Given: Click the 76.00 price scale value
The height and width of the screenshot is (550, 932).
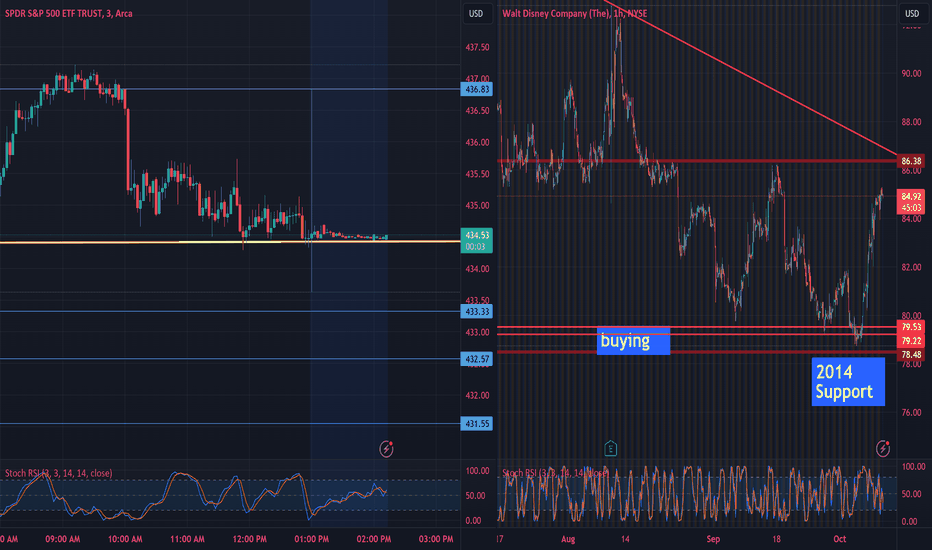Looking at the screenshot, I should [x=911, y=413].
